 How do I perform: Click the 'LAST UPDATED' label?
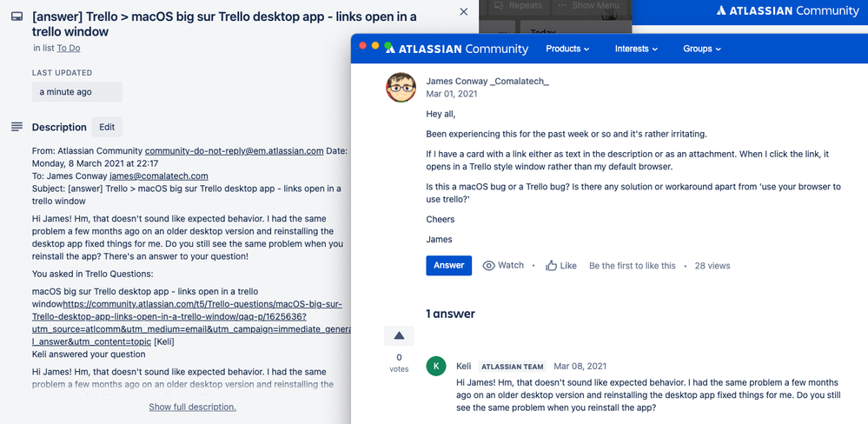click(x=62, y=72)
